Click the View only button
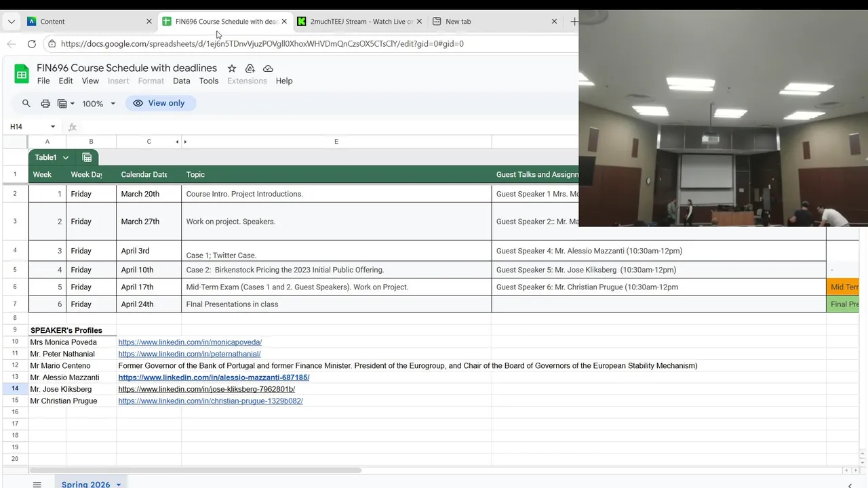 point(159,103)
